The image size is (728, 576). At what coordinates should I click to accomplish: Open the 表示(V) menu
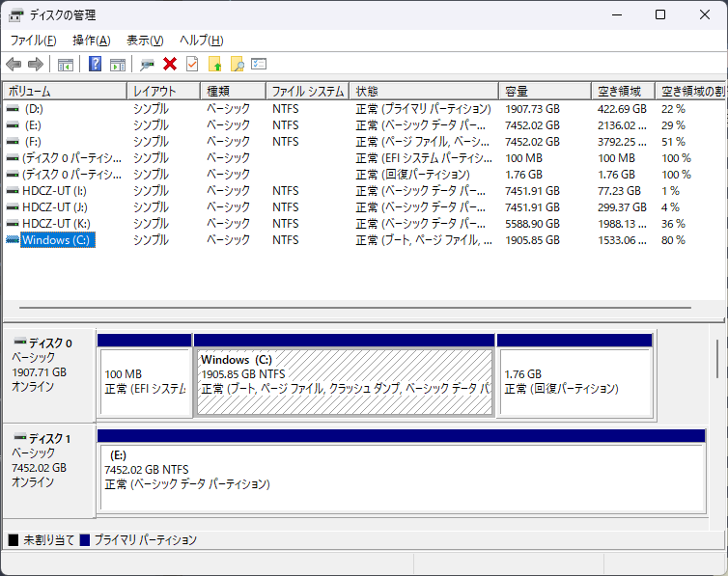coord(145,41)
